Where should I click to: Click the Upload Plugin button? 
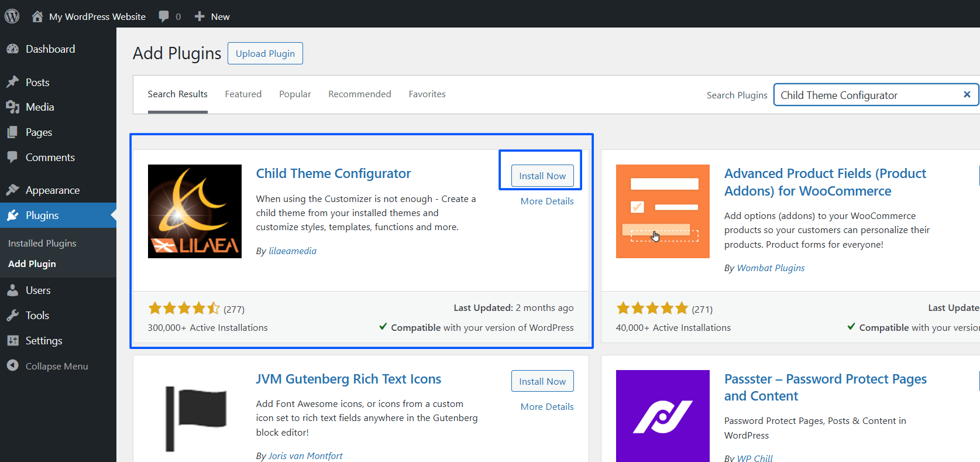(x=265, y=53)
